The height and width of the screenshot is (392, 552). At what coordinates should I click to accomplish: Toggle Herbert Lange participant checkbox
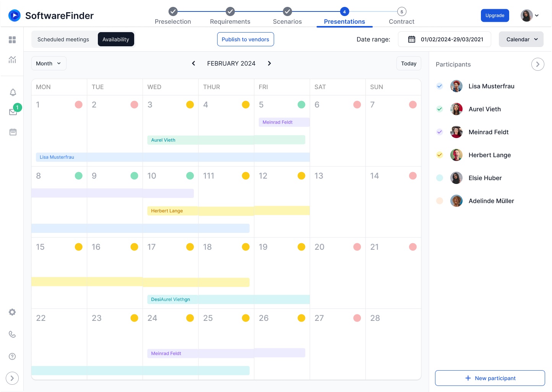(440, 155)
